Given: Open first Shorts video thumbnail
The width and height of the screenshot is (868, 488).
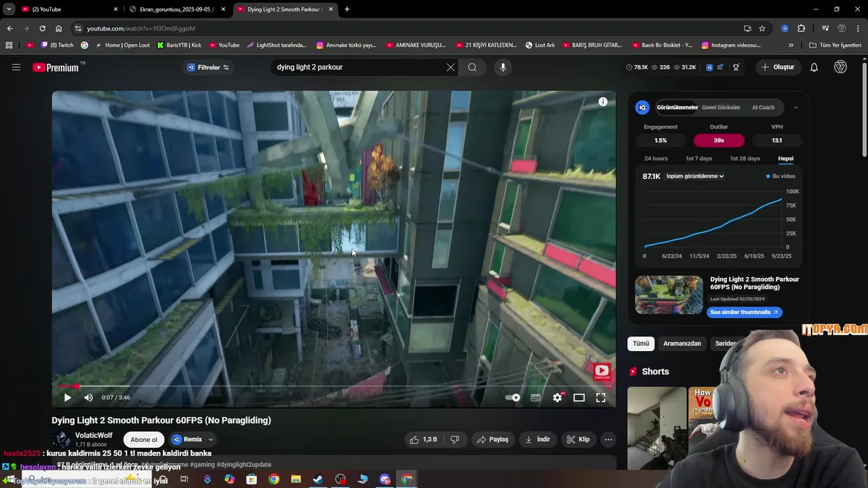Looking at the screenshot, I should [x=656, y=427].
